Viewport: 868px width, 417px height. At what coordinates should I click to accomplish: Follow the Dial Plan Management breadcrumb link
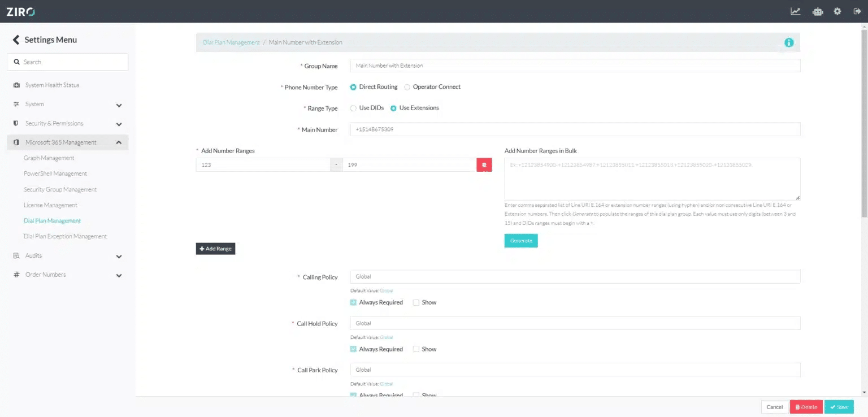(231, 42)
